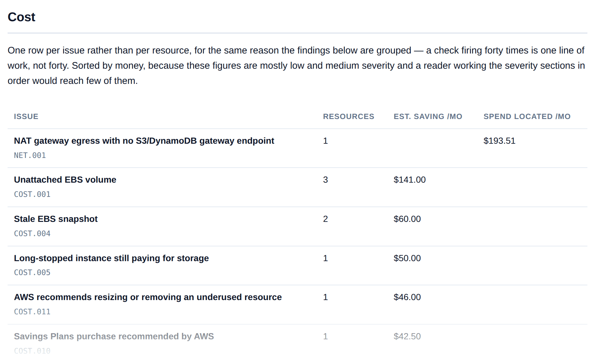Screen dimensions: 595x364
Task: Select the Unattached EBS volume issue title
Action: pos(65,180)
